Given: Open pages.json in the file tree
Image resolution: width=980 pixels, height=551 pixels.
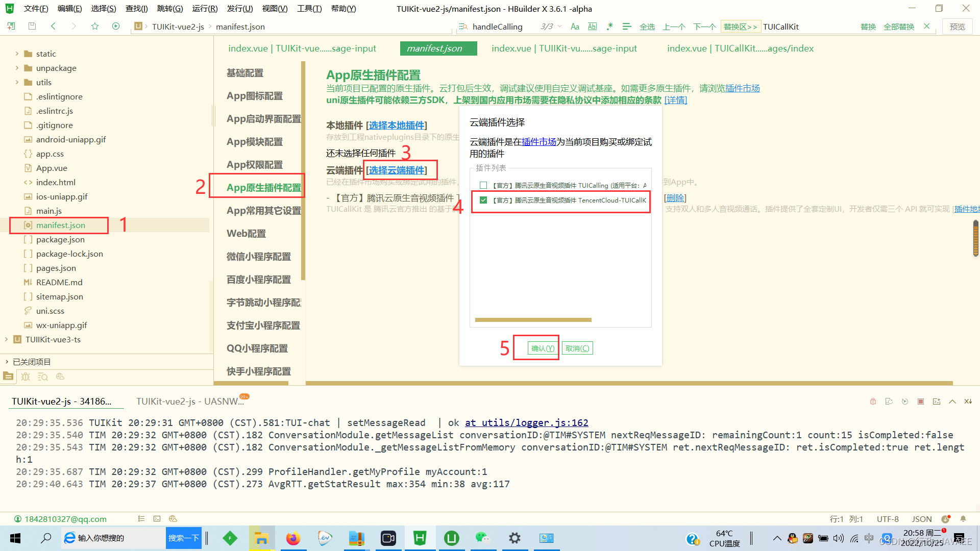Looking at the screenshot, I should point(56,268).
